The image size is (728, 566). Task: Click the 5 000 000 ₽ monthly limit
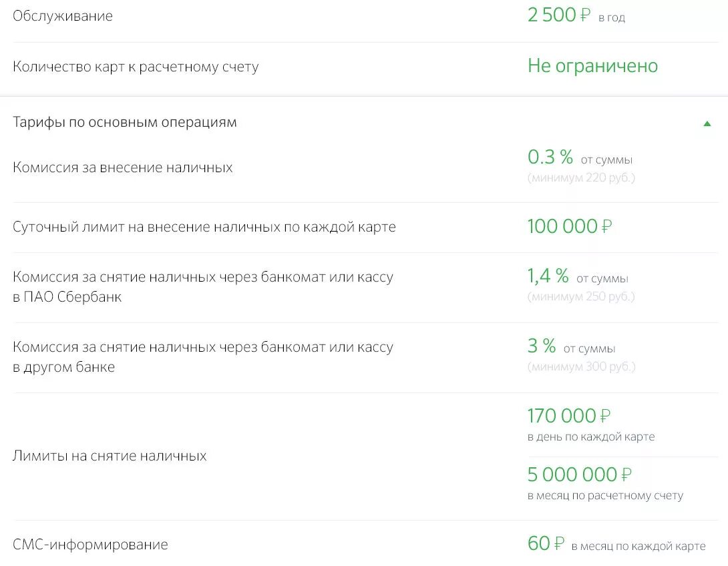coord(579,475)
